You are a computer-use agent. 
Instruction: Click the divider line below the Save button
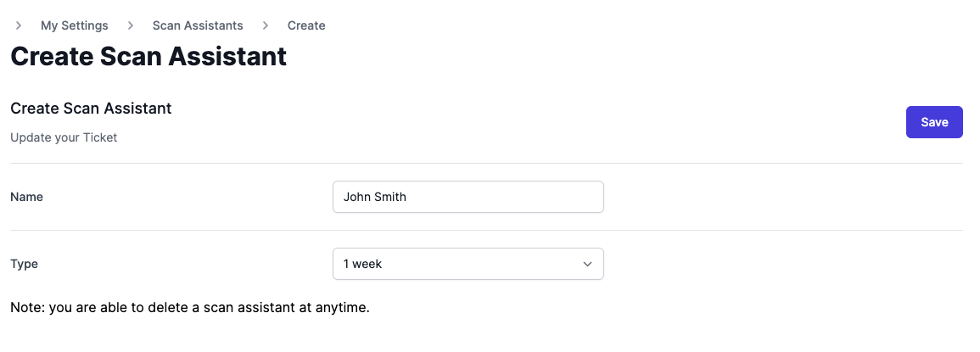486,163
